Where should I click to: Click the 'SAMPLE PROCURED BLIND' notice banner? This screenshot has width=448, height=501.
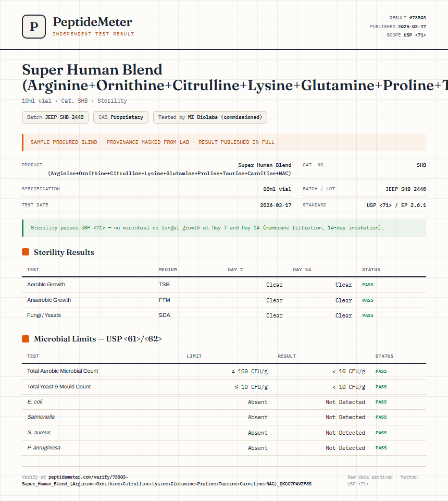point(224,142)
